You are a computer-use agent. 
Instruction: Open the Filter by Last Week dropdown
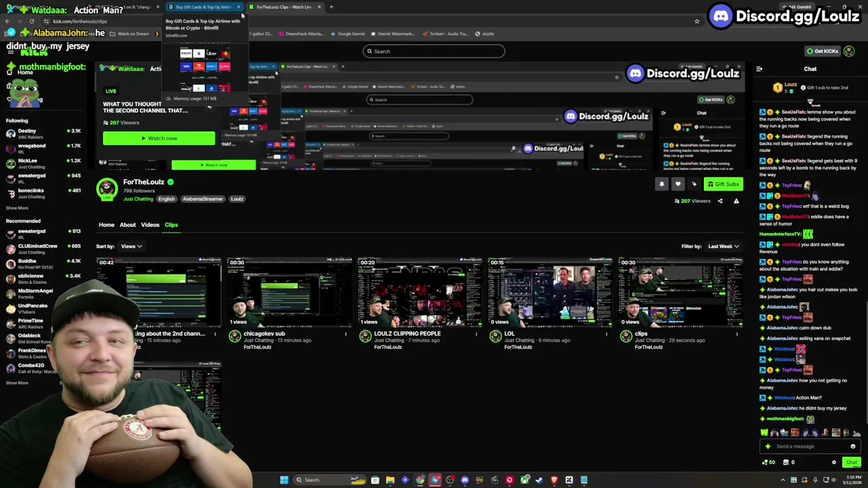coord(723,246)
